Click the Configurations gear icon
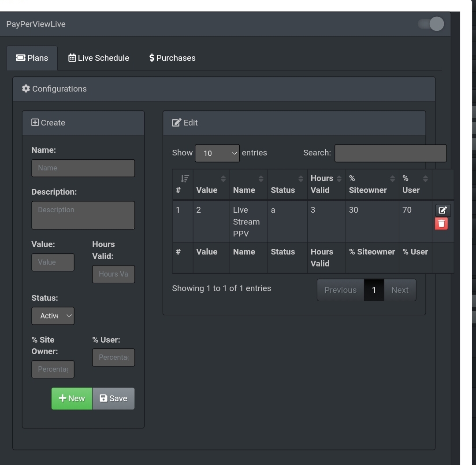 coord(26,89)
